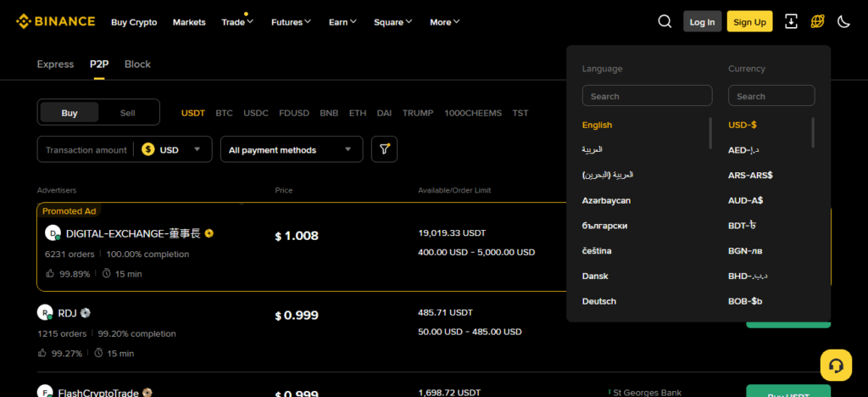
Task: Choose български language option
Action: click(604, 226)
